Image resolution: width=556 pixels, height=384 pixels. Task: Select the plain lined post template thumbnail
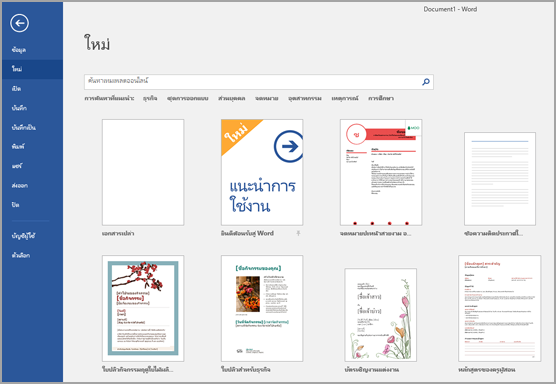pyautogui.click(x=500, y=179)
